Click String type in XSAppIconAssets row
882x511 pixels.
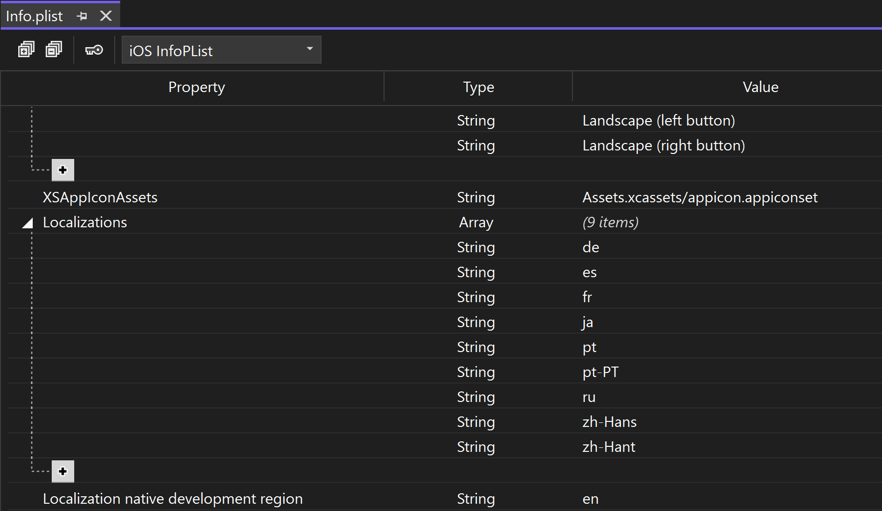476,198
